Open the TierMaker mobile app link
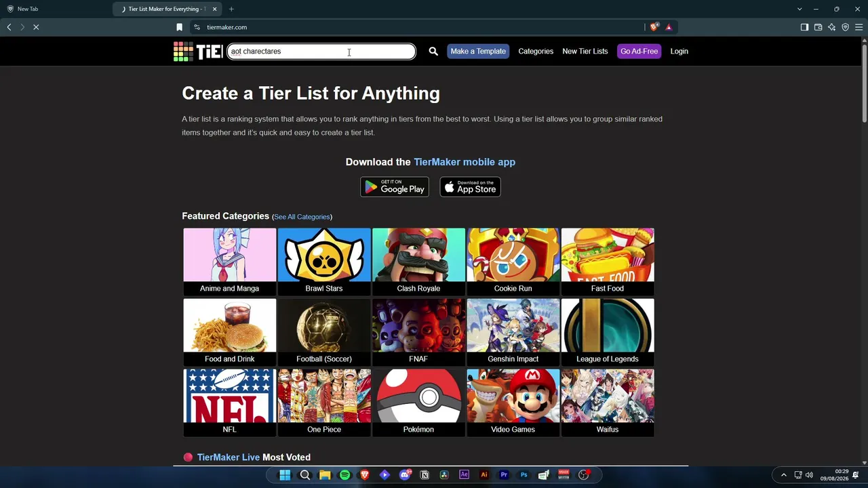This screenshot has width=868, height=488. coord(465,162)
